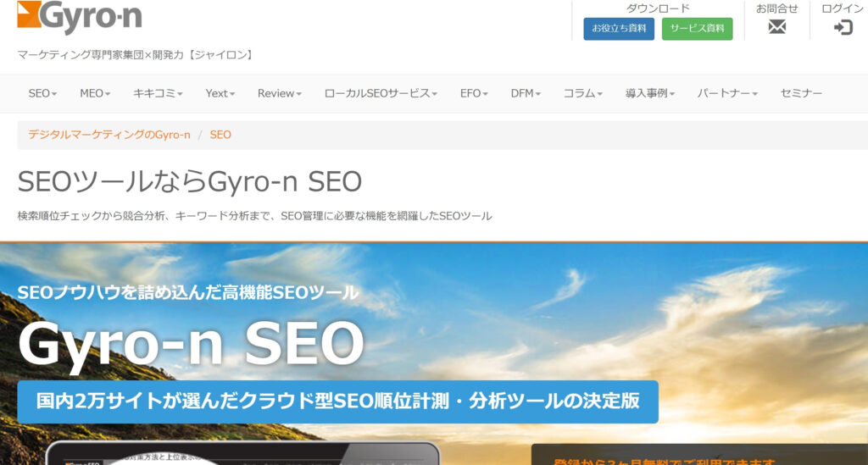This screenshot has height=465, width=868.
Task: Download サービス資料 via green button
Action: 697,29
